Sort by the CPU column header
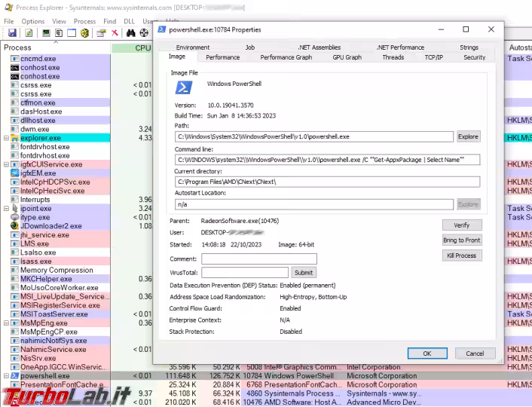The image size is (532, 407). [132, 48]
